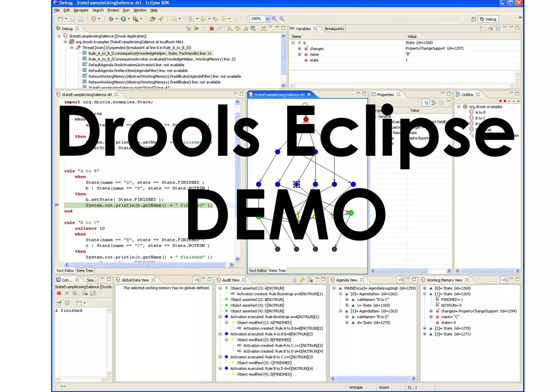The width and height of the screenshot is (555, 392).
Task: Select the Debug perspective button
Action: [x=488, y=19]
